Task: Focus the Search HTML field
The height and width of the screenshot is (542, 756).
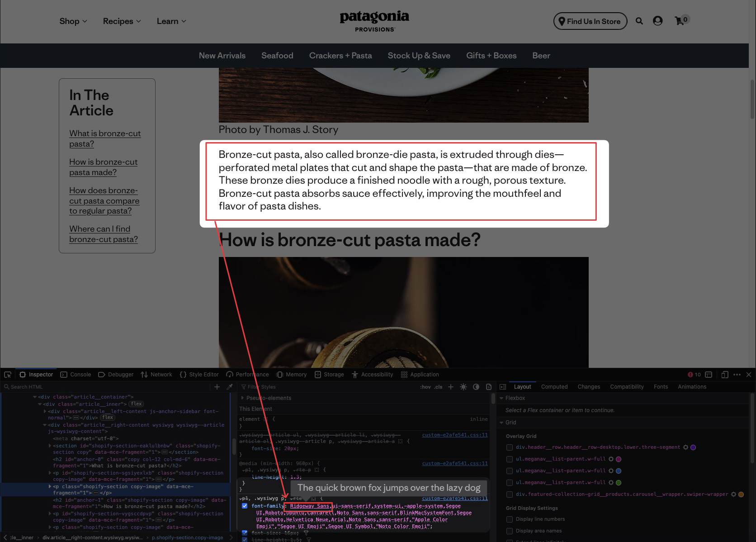Action: point(106,387)
